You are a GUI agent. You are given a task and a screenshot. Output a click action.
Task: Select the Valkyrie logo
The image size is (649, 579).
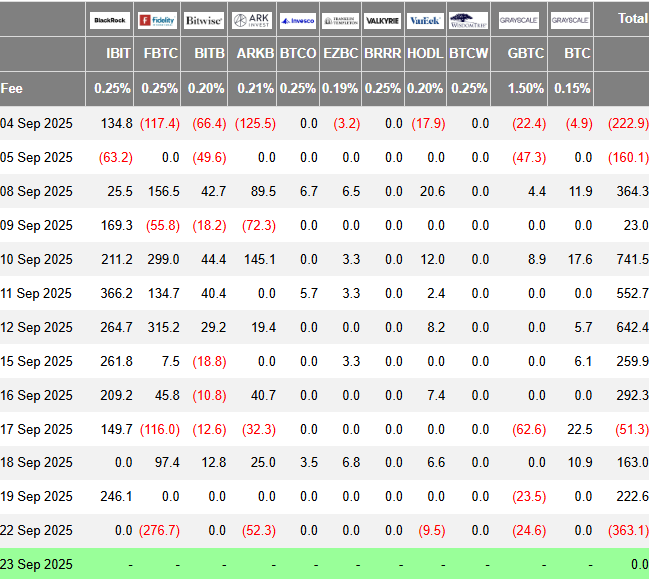point(383,20)
